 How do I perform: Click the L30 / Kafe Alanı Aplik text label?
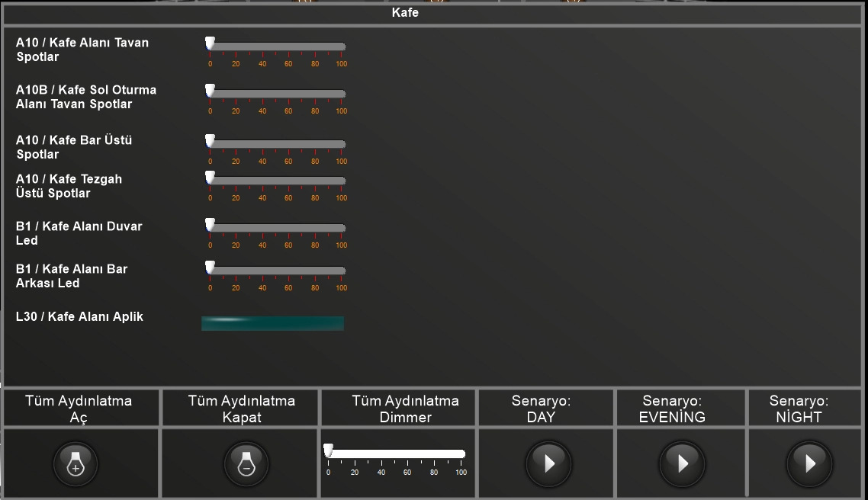79,316
